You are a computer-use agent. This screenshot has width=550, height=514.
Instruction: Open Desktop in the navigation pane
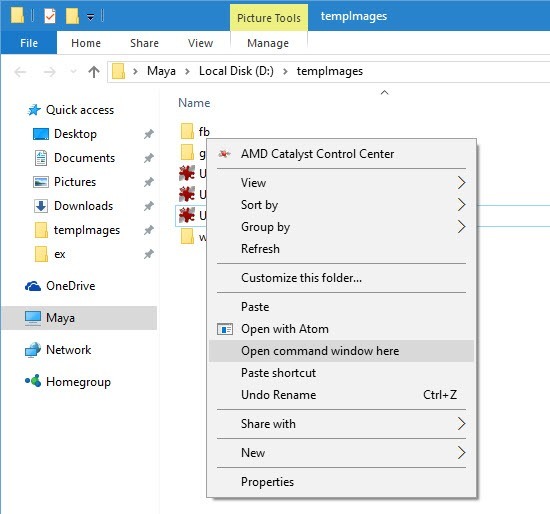75,134
